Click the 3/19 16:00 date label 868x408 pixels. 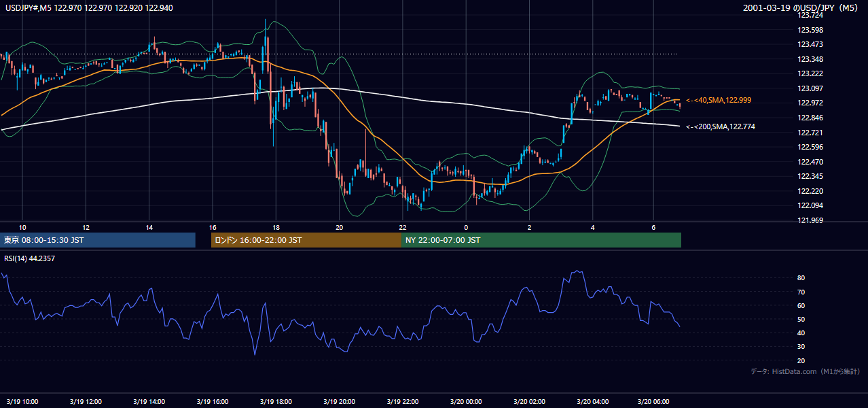pyautogui.click(x=212, y=402)
